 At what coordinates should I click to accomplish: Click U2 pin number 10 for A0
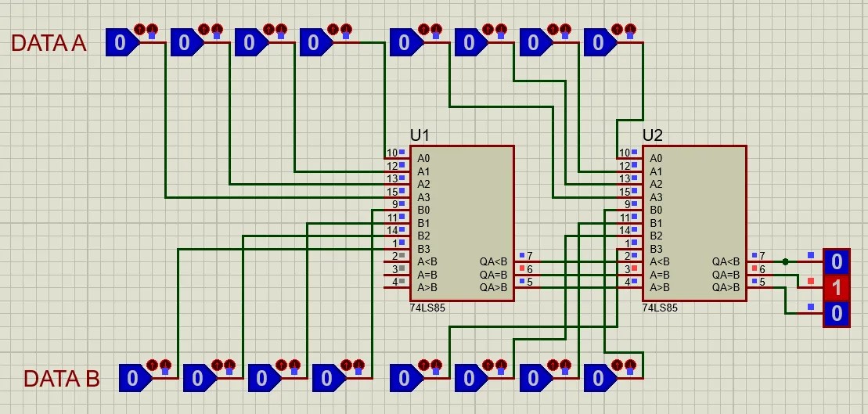pyautogui.click(x=625, y=153)
